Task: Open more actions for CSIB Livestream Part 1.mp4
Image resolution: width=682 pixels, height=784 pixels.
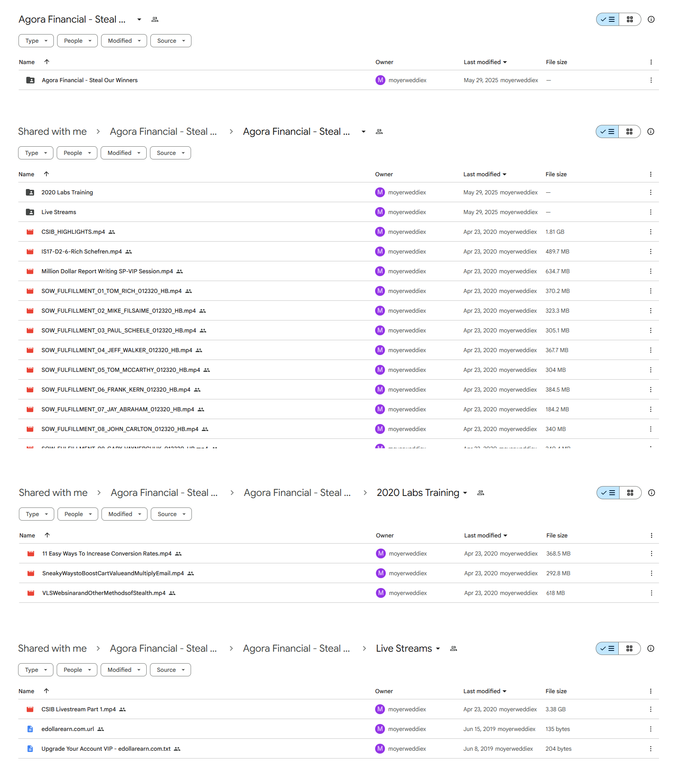Action: point(650,709)
